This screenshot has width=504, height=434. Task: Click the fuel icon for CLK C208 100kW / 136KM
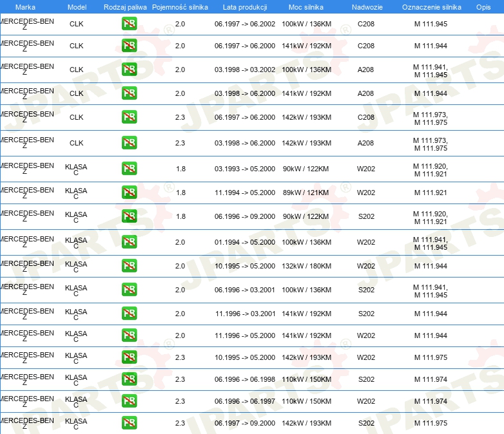129,24
